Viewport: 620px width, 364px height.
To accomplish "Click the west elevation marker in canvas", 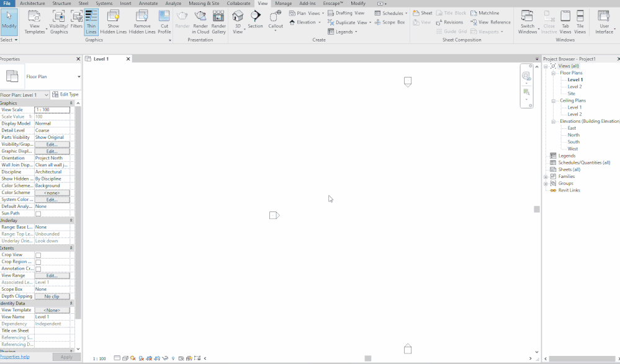I will click(x=274, y=215).
